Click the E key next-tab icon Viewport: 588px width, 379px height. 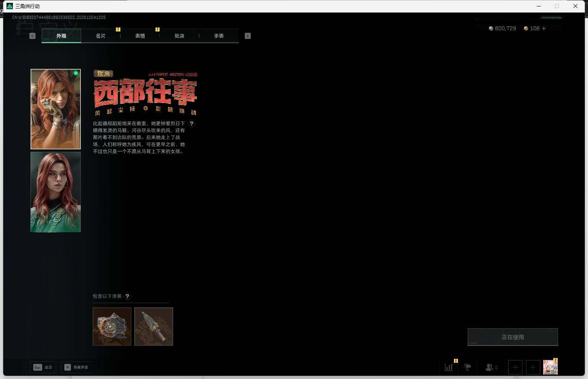(248, 36)
